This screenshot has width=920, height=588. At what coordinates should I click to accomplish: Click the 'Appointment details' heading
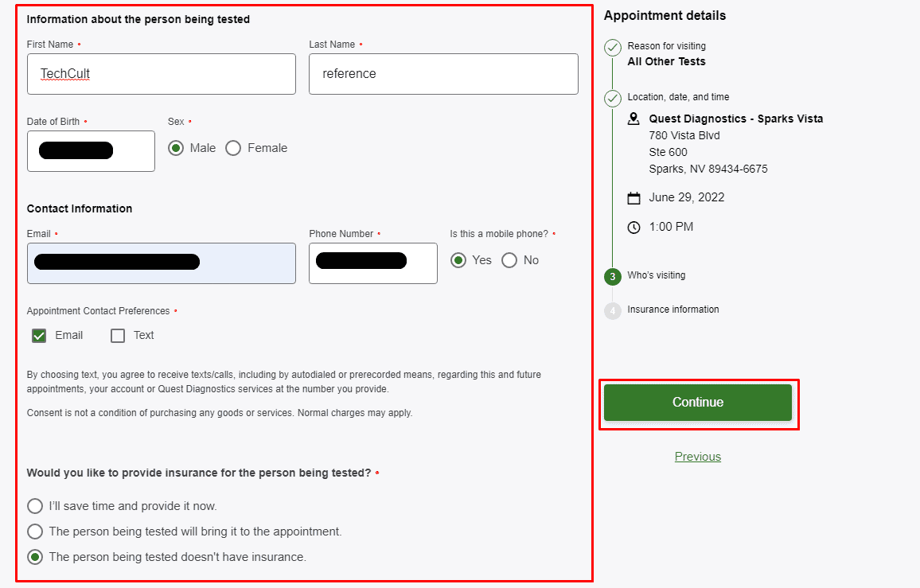[665, 16]
